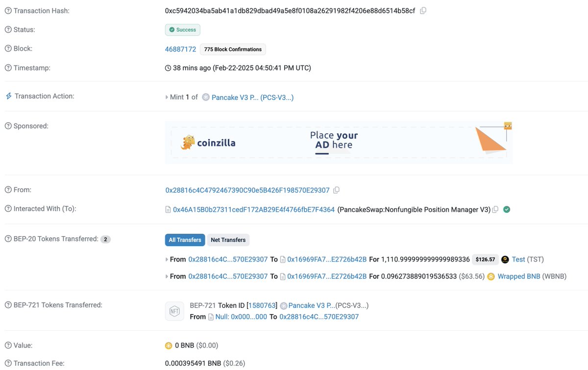Click the 775 Block Confirmations badge
Viewport: 588px width, 370px height.
tap(233, 49)
